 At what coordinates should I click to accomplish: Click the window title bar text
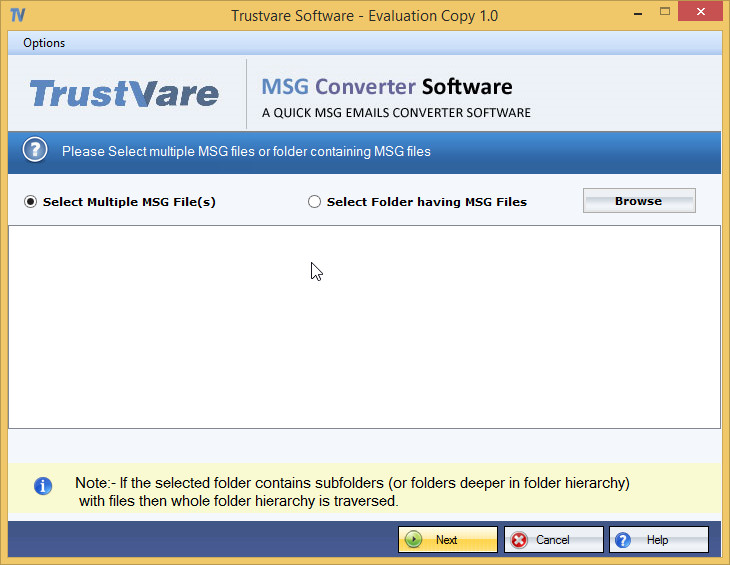click(x=364, y=15)
